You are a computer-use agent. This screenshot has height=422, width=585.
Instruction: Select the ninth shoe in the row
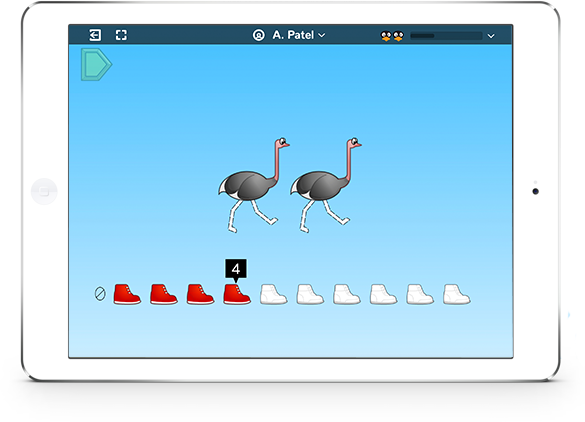click(x=420, y=294)
